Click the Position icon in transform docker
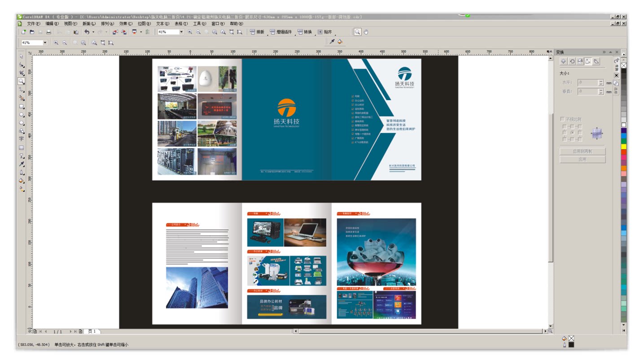 pos(564,61)
